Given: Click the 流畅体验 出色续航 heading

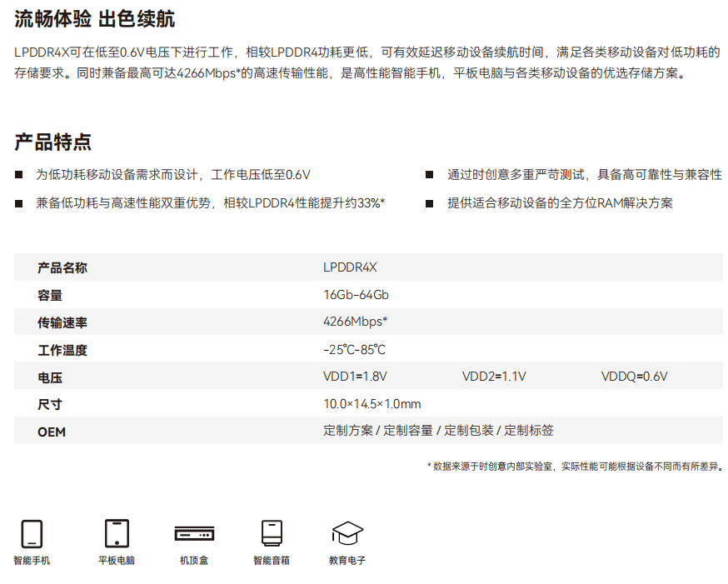Looking at the screenshot, I should coord(94,19).
